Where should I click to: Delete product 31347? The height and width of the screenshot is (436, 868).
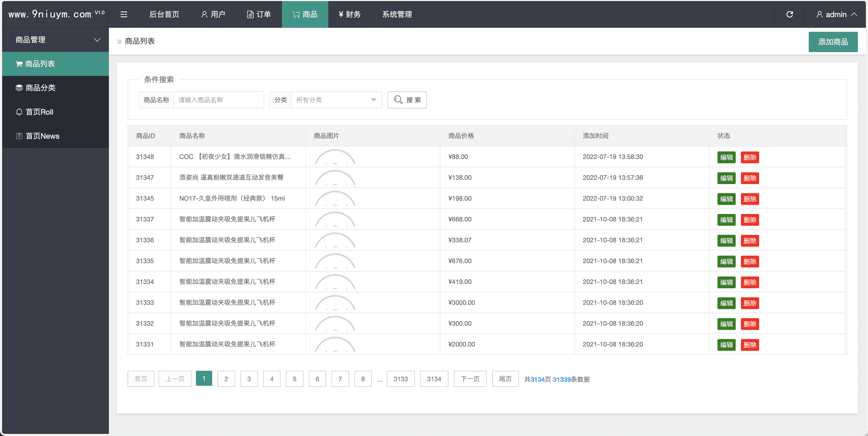pos(750,178)
